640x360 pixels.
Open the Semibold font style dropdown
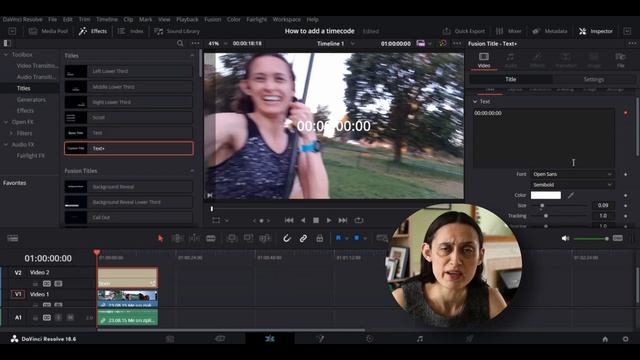pos(572,185)
